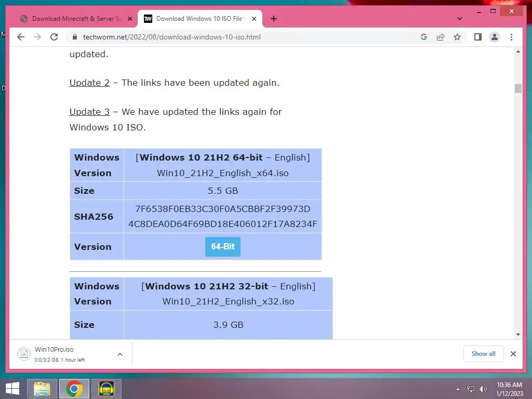Close the Download Minecraft tab
This screenshot has height=399, width=532.
(129, 19)
